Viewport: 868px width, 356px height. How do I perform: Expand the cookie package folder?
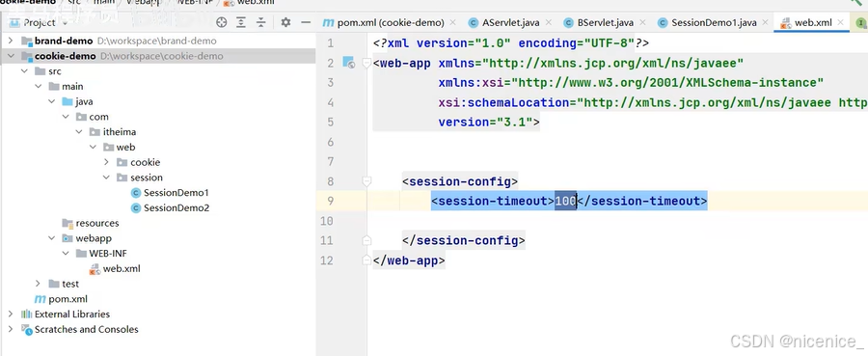coord(106,162)
